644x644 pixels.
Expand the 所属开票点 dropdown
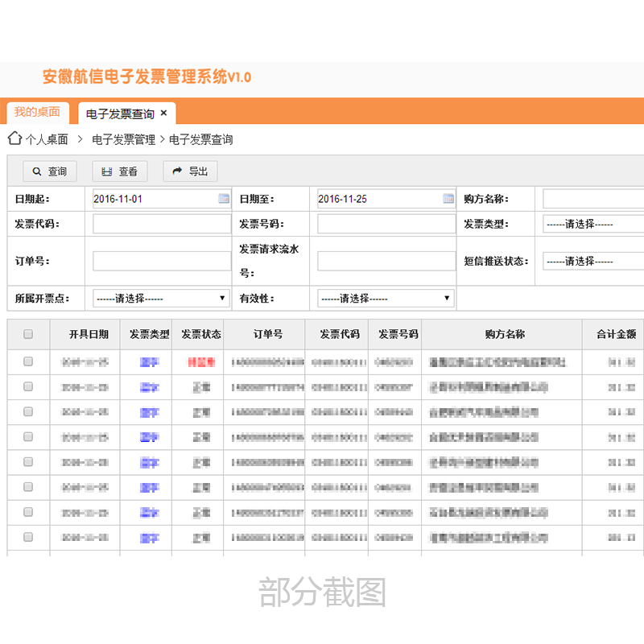point(161,298)
